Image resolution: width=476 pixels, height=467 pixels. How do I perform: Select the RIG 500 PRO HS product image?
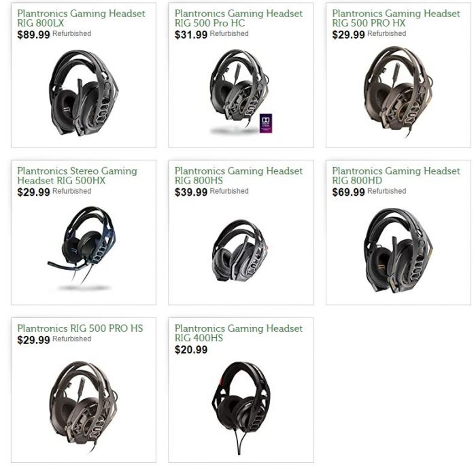83,407
